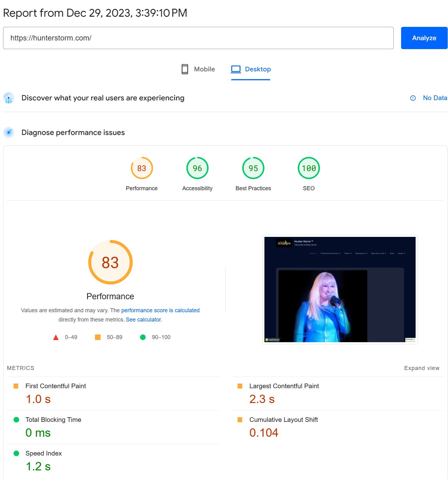Click the hunterstorm.com page screenshot thumbnail
The width and height of the screenshot is (448, 479).
click(x=340, y=289)
